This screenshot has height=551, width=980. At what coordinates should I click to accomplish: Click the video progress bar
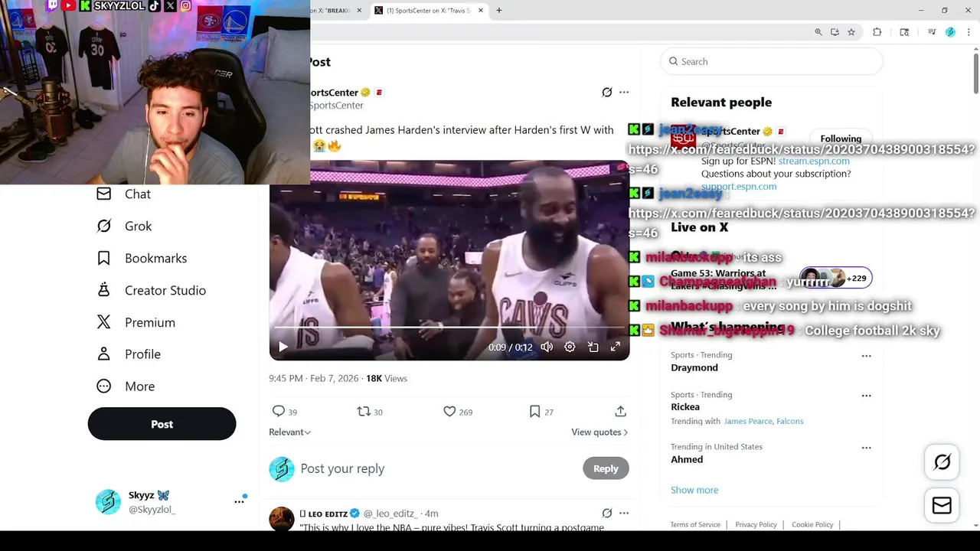(449, 328)
